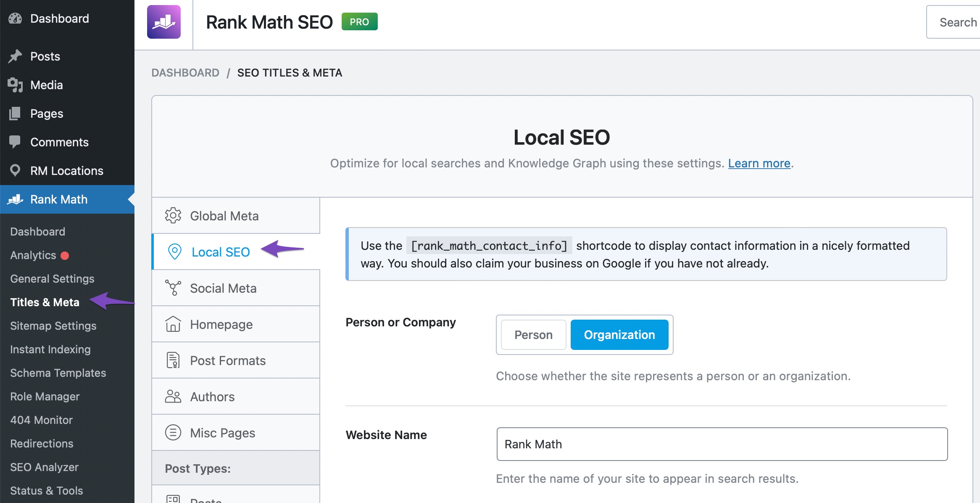The width and height of the screenshot is (980, 503).
Task: Open RM Locations menu item
Action: [67, 171]
